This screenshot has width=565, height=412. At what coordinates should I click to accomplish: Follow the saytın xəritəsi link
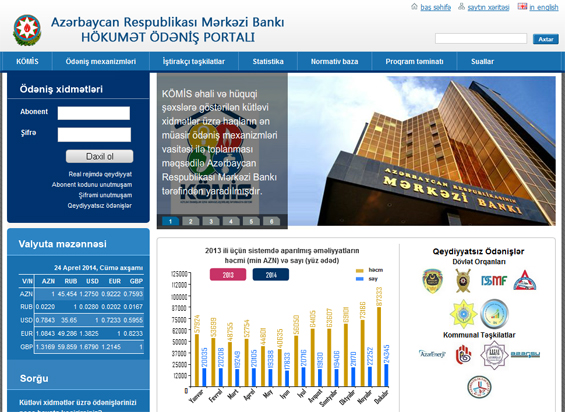pos(488,7)
